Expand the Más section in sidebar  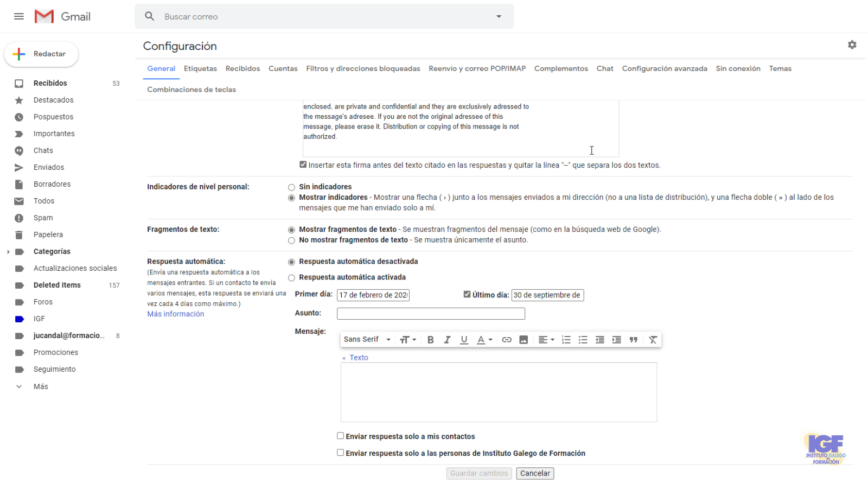pos(41,386)
